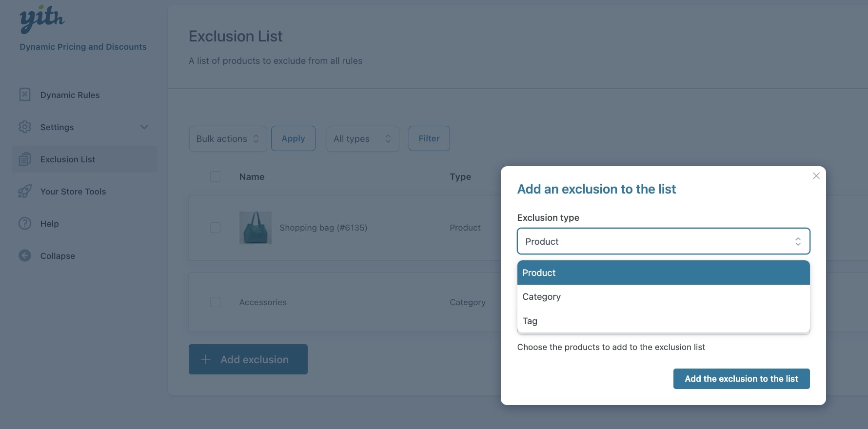Click the Shopping bag product thumbnail

pyautogui.click(x=256, y=228)
